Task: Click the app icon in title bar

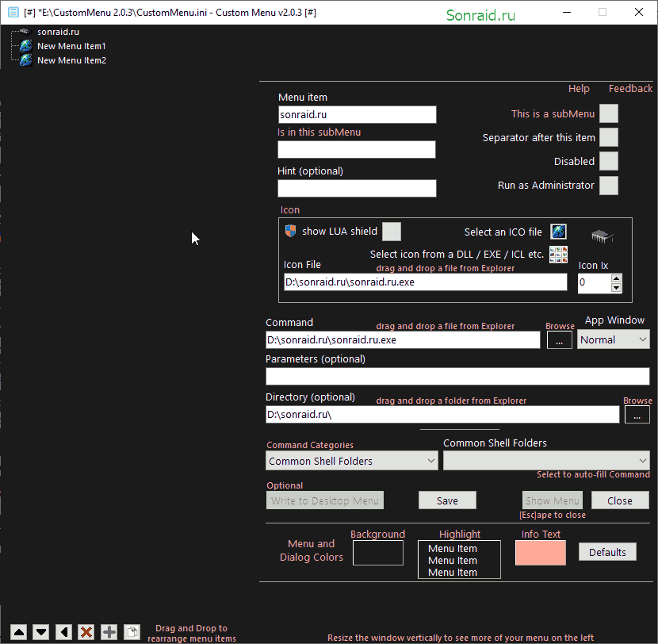Action: coord(13,12)
